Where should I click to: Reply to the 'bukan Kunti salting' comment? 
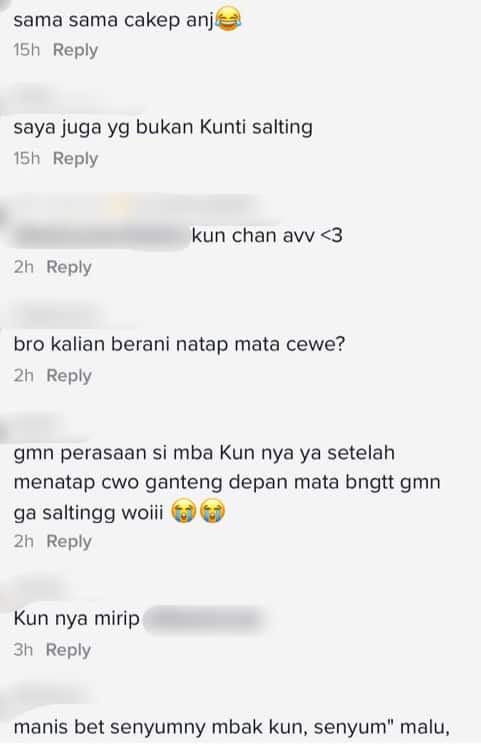[75, 159]
